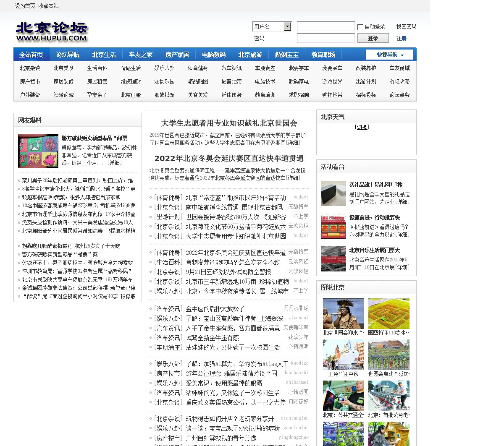This screenshot has width=504, height=446.
Task: Click the password input field
Action: pyautogui.click(x=325, y=38)
